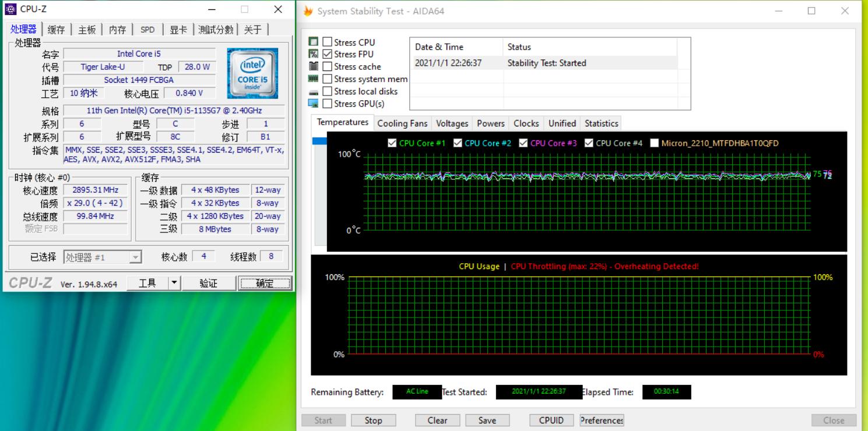
Task: Enable the Stress system memory checkbox
Action: coord(327,79)
